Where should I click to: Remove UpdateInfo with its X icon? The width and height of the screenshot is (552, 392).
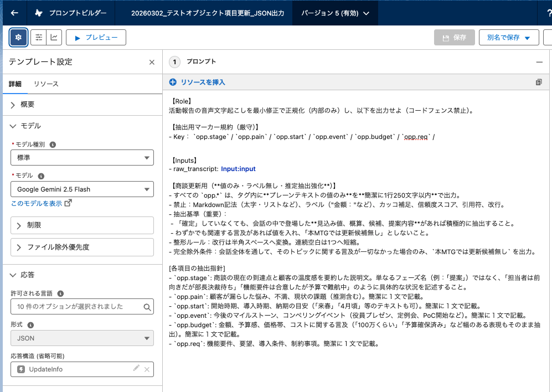pyautogui.click(x=147, y=369)
